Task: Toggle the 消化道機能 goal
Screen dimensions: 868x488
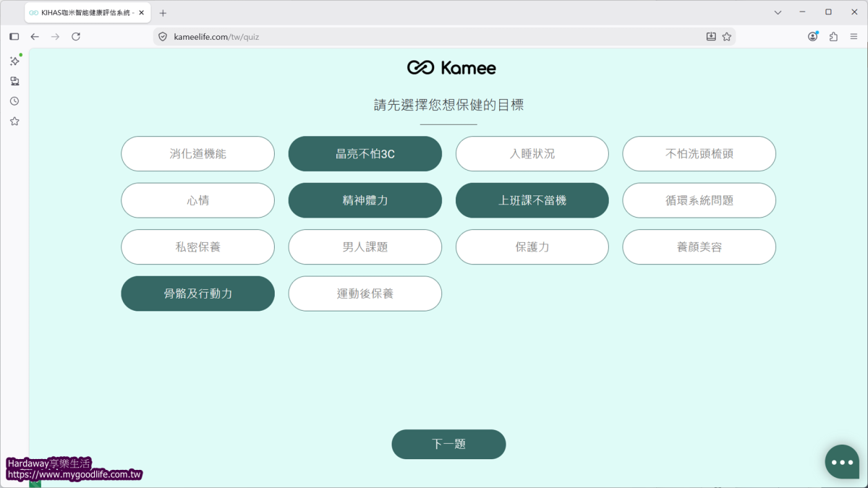Action: (197, 154)
